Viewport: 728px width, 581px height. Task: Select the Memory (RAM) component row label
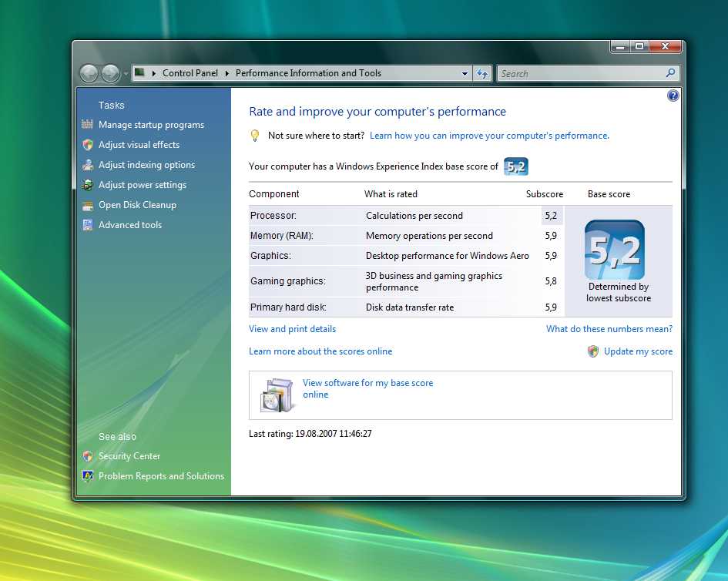[x=282, y=236]
